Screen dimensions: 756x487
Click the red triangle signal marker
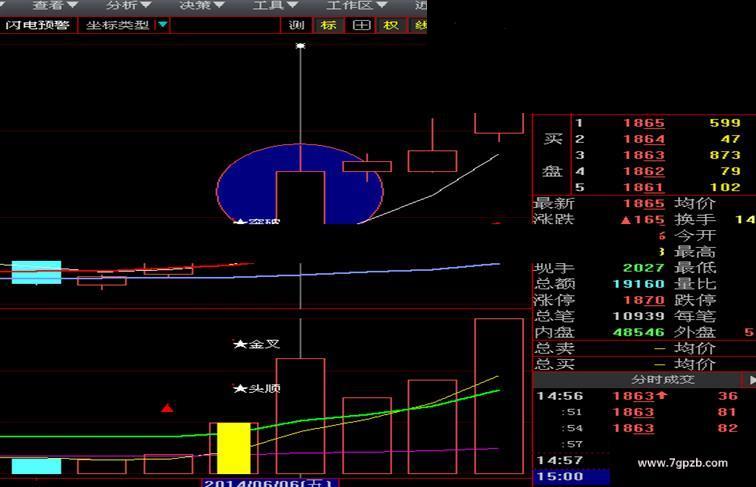[x=167, y=408]
